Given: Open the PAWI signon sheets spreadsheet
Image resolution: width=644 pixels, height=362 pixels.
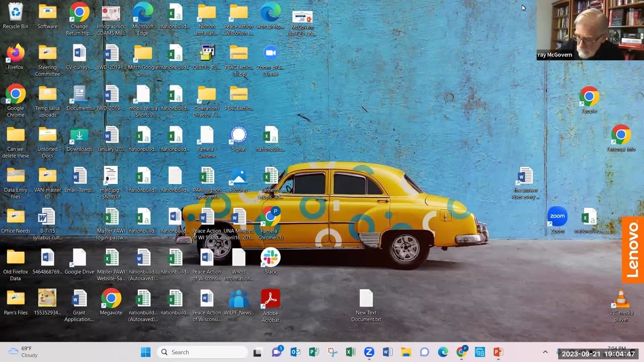Looking at the screenshot, I should [x=207, y=183].
